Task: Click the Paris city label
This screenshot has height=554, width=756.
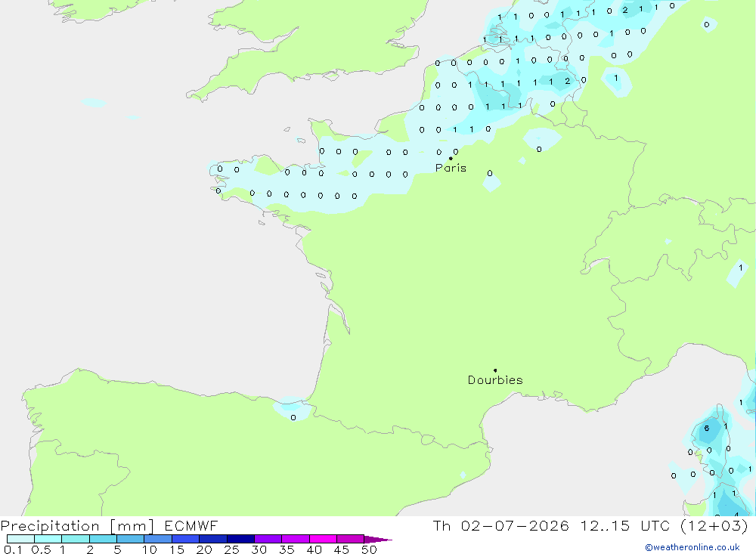Action: (x=451, y=168)
